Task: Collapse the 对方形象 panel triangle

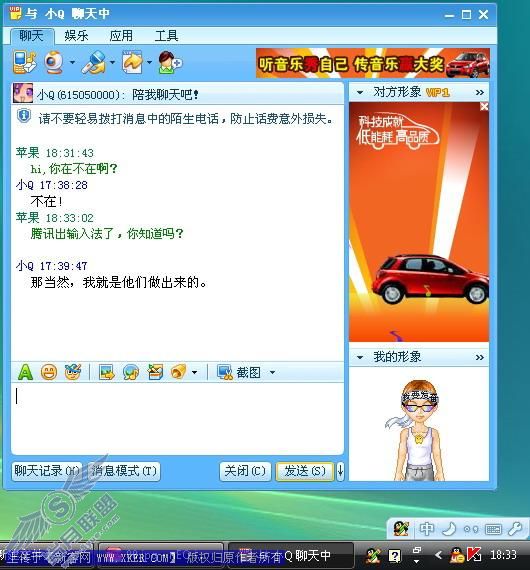Action: pos(360,92)
